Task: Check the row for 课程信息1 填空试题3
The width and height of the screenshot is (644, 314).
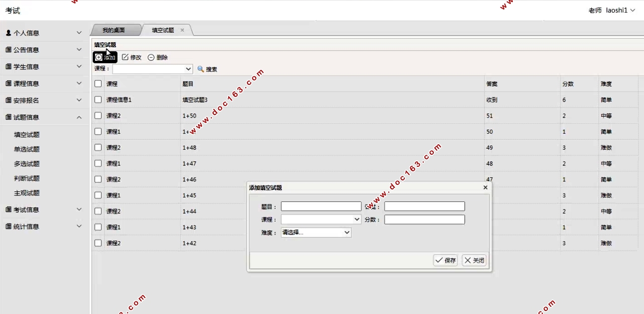Action: tap(98, 99)
